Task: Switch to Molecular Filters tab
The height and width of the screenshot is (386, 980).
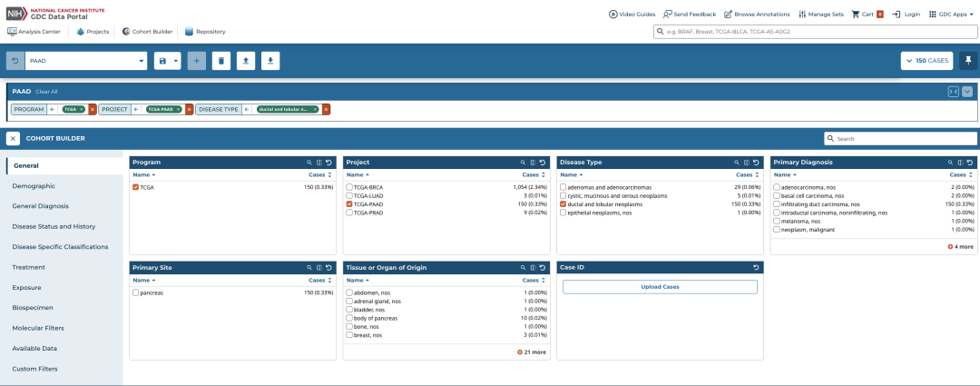Action: [38, 328]
